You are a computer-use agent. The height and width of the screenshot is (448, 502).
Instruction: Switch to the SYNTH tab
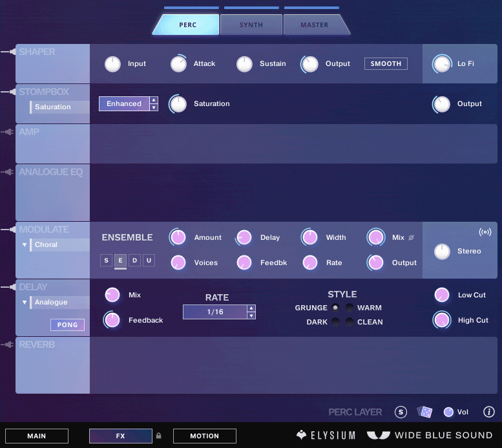[x=251, y=25]
